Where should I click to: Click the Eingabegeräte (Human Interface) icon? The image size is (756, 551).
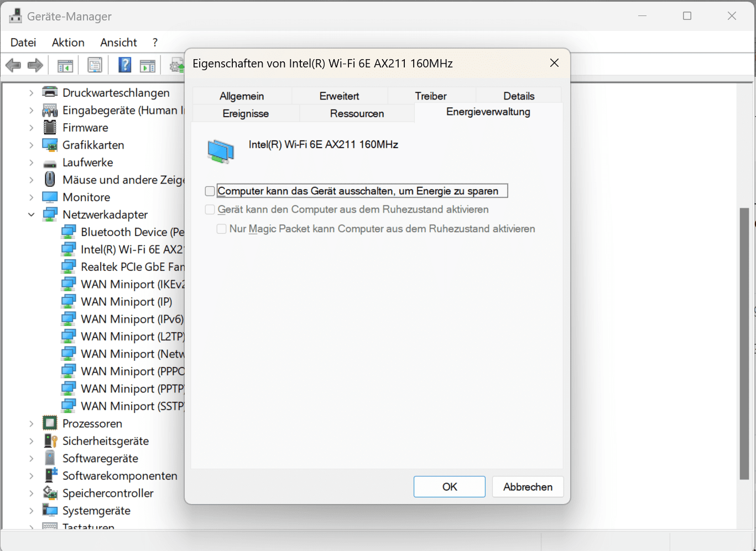coord(50,110)
